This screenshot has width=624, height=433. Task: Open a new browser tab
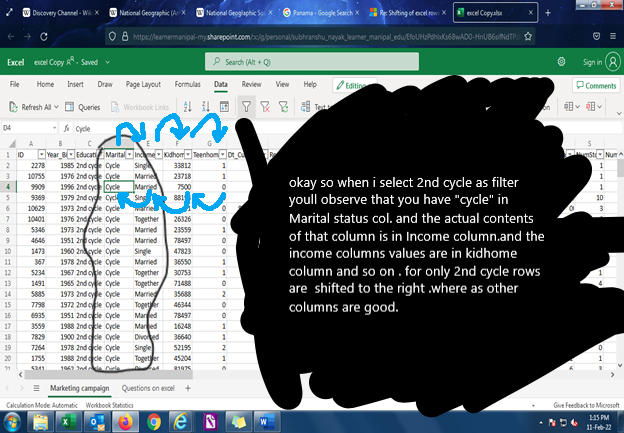548,13
